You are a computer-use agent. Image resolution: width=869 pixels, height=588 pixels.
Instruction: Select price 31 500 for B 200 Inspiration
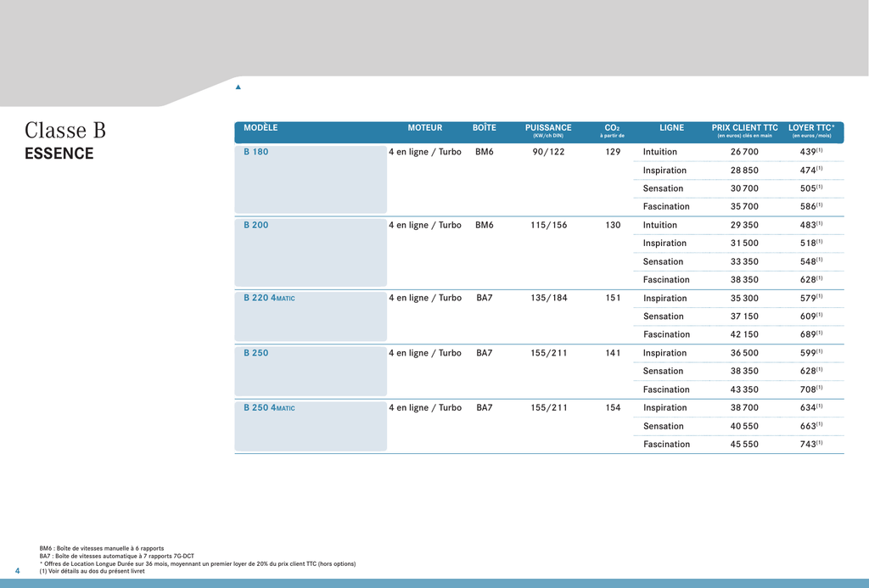coord(744,244)
